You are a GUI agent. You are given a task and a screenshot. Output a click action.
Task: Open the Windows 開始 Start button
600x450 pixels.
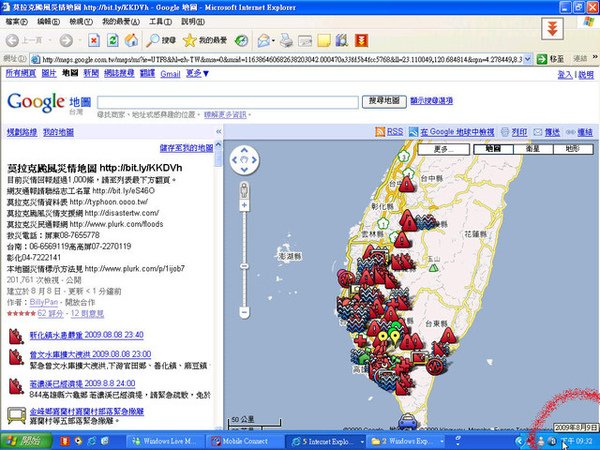pos(26,441)
